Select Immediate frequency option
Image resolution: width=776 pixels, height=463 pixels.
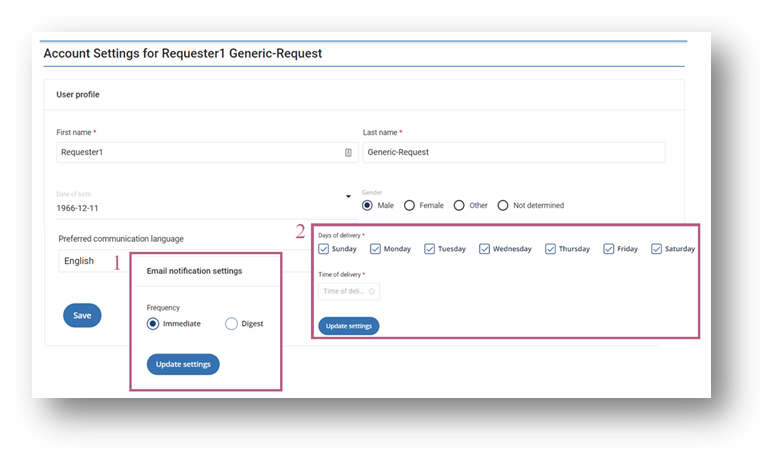point(153,324)
